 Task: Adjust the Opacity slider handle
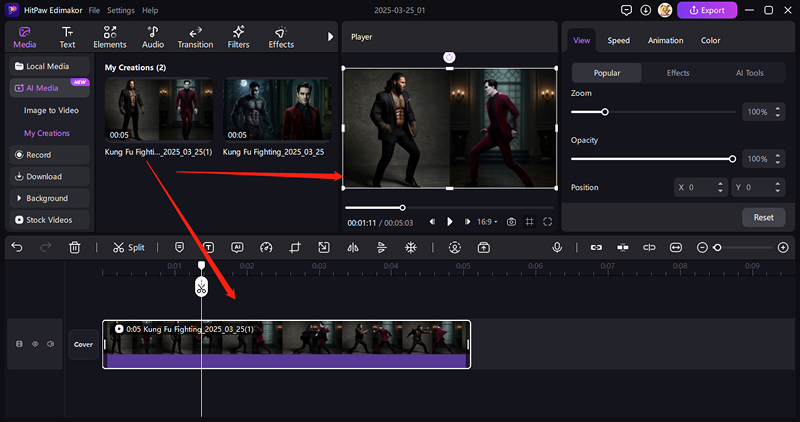(x=733, y=158)
